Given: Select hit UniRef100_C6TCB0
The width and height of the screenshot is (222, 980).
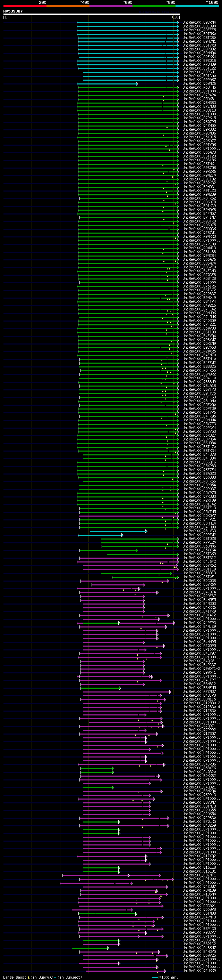Looking at the screenshot, I should (x=199, y=38).
